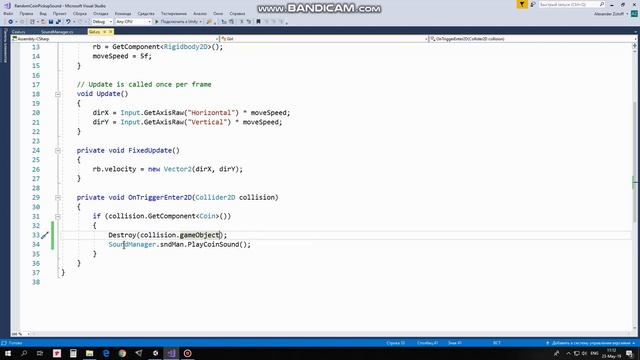Open Chrome from the taskbar

click(122, 353)
